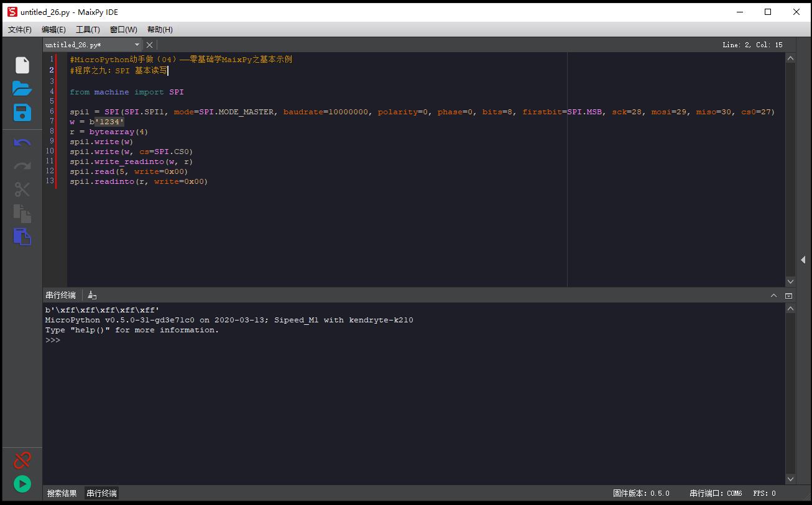
Task: Click the terminal scrollbar down arrow
Action: point(790,479)
